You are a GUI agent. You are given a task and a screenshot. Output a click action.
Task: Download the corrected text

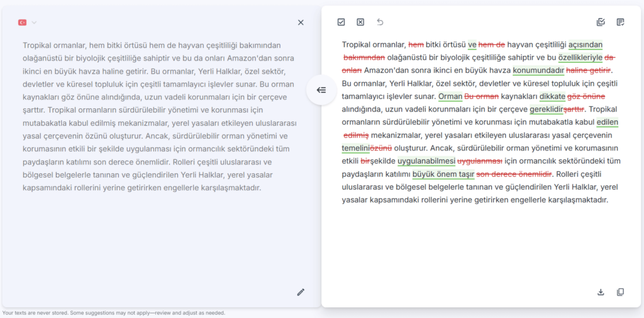(x=601, y=292)
